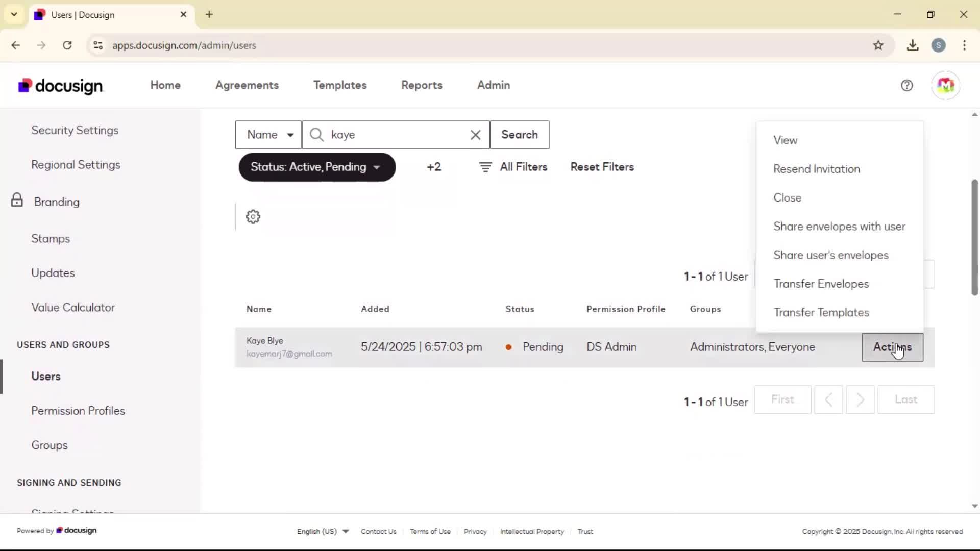Click the Search button
980x551 pixels.
point(520,135)
